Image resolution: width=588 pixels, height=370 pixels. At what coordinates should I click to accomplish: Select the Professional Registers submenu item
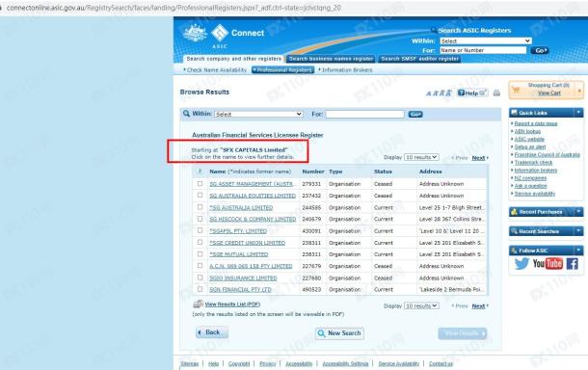(283, 70)
